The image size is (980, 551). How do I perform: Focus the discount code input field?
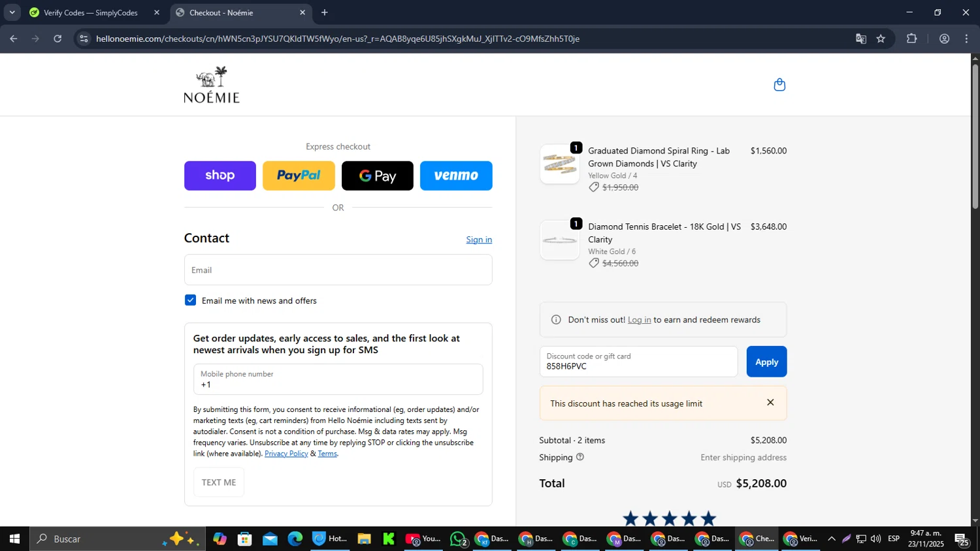click(x=638, y=362)
